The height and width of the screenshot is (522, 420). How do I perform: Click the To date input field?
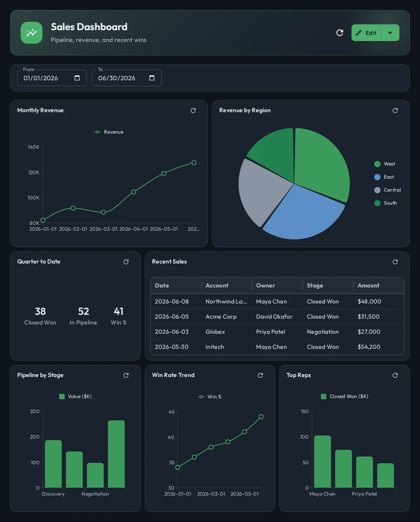[127, 78]
